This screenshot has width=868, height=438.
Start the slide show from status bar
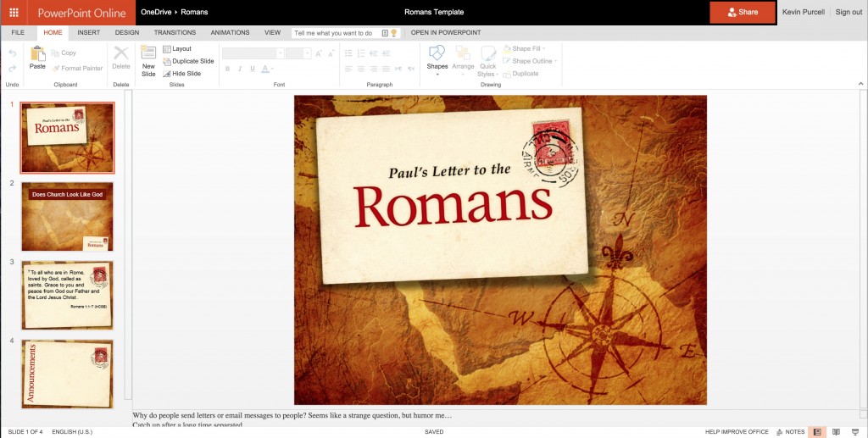(855, 432)
